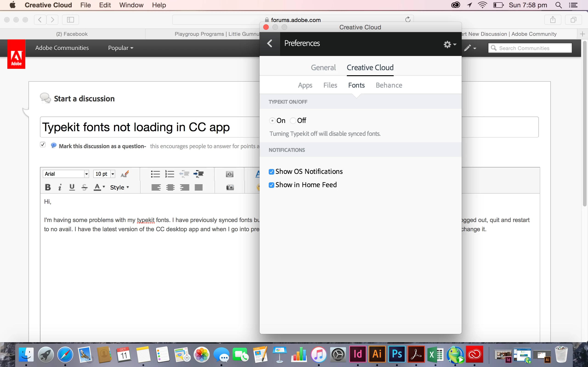Click the bulleted list icon
Viewport: 588px width, 367px height.
(x=155, y=174)
